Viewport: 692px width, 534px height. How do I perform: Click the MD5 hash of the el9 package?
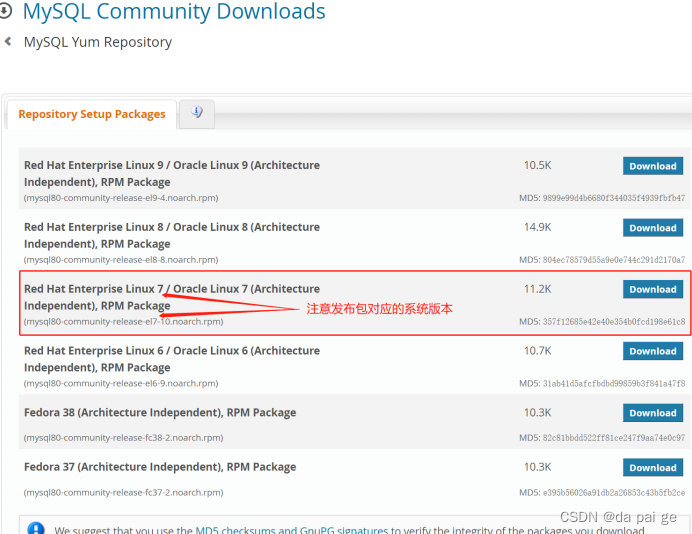[x=614, y=198]
